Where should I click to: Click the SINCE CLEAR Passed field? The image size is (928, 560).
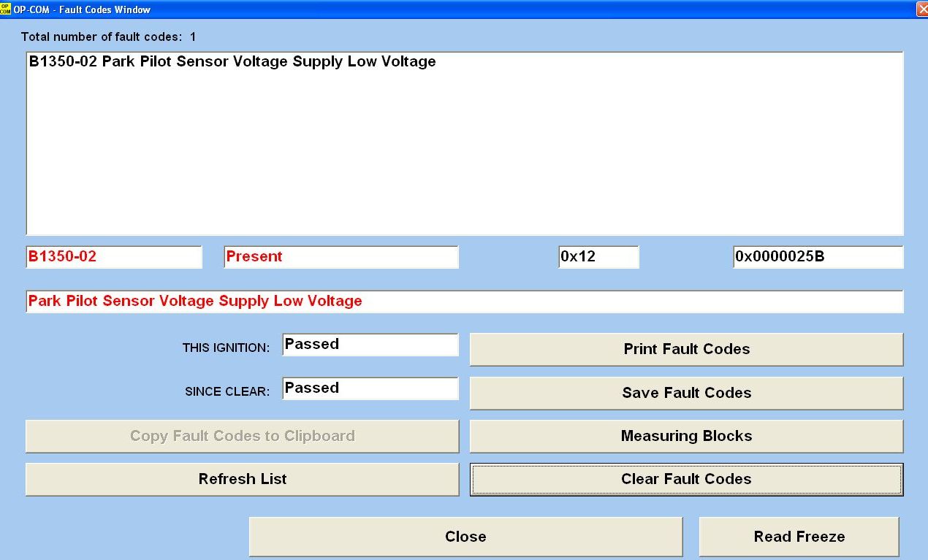point(370,388)
